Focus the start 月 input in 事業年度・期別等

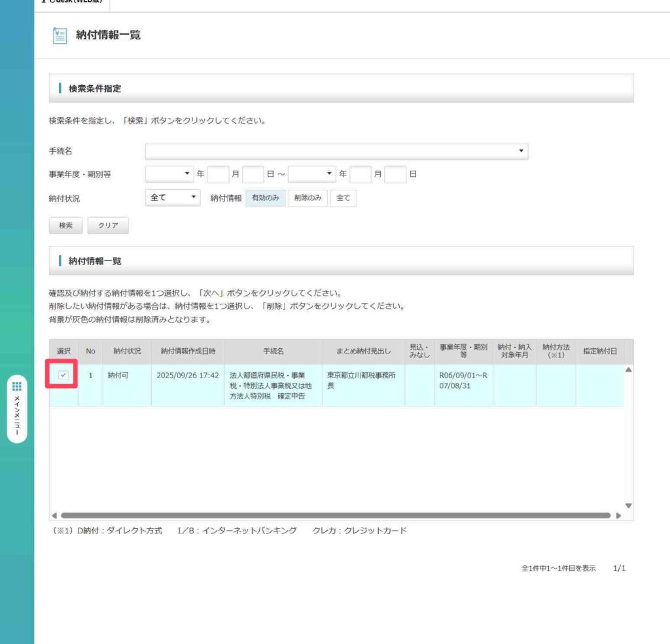[218, 175]
